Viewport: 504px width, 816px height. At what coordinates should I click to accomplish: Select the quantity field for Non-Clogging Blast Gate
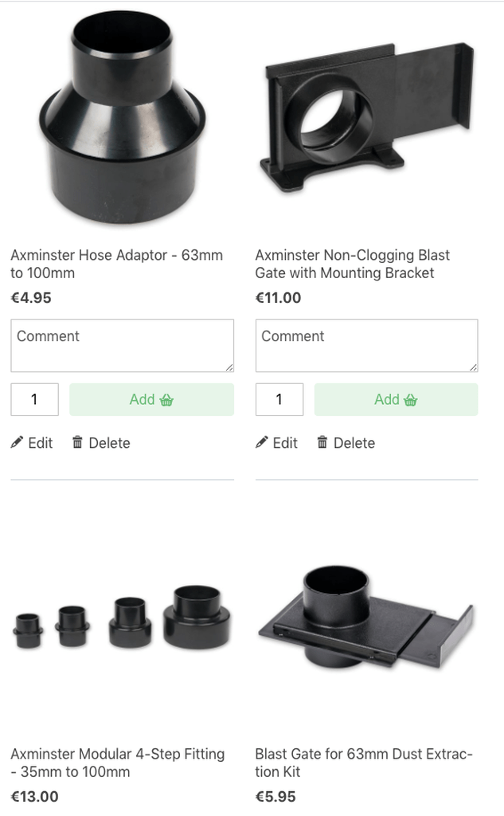pos(279,400)
